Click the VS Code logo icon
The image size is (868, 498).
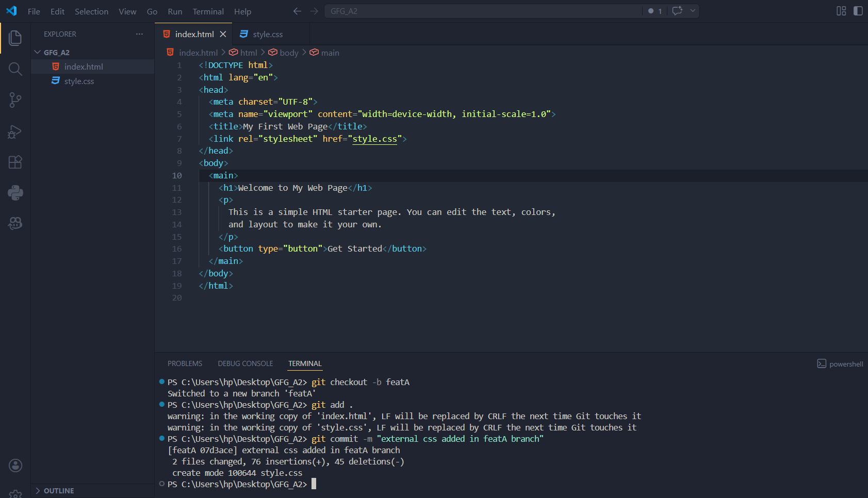[x=11, y=11]
